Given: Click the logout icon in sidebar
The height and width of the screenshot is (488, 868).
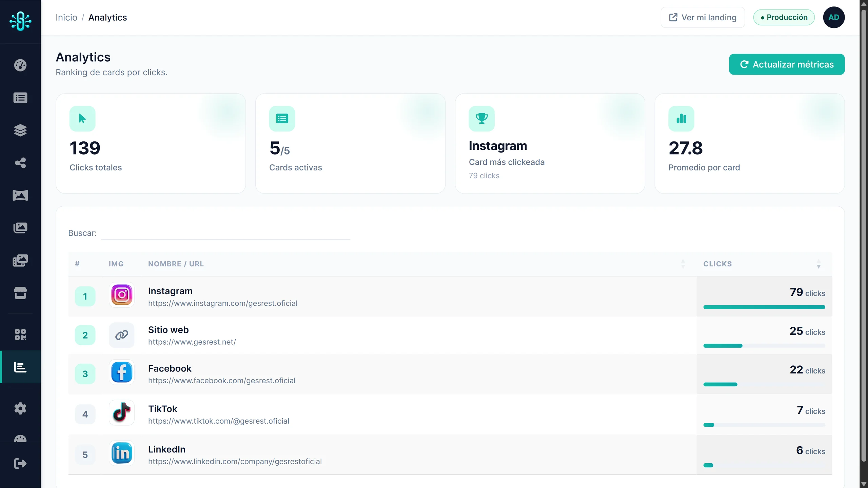Looking at the screenshot, I should 20,464.
